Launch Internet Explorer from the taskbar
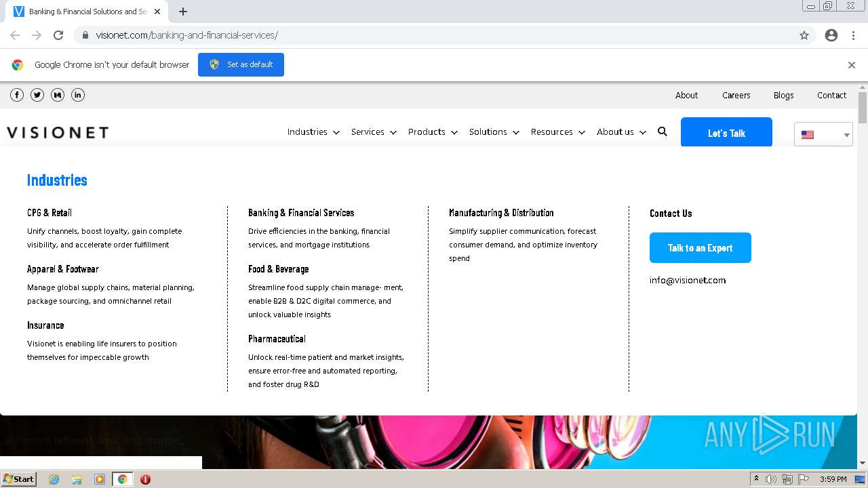 [54, 479]
